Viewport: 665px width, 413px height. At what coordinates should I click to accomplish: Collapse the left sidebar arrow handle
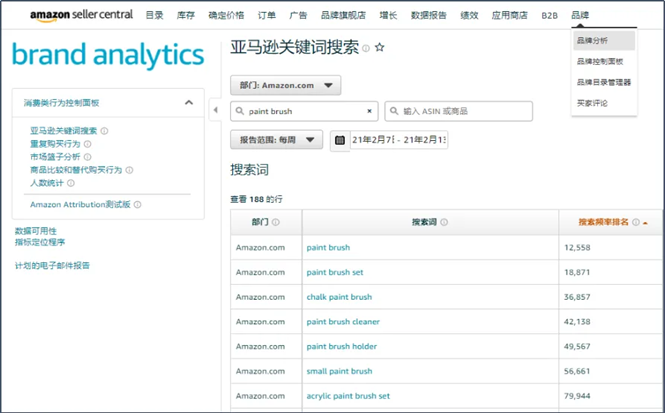tap(215, 110)
